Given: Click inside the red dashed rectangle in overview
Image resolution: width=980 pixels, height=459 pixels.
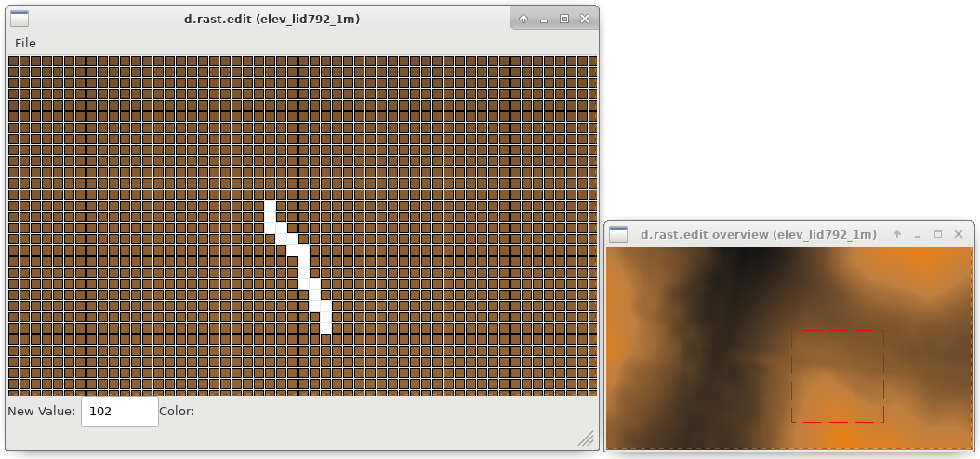Looking at the screenshot, I should [x=837, y=375].
